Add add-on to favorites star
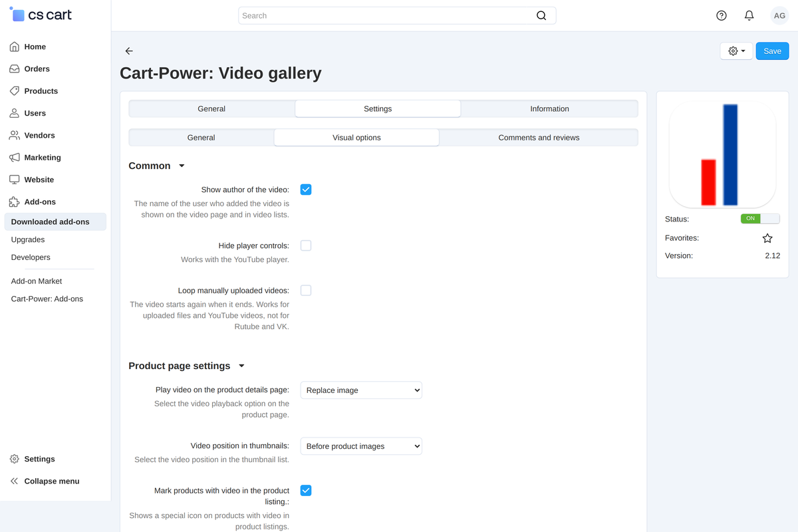The height and width of the screenshot is (532, 798). coord(767,238)
